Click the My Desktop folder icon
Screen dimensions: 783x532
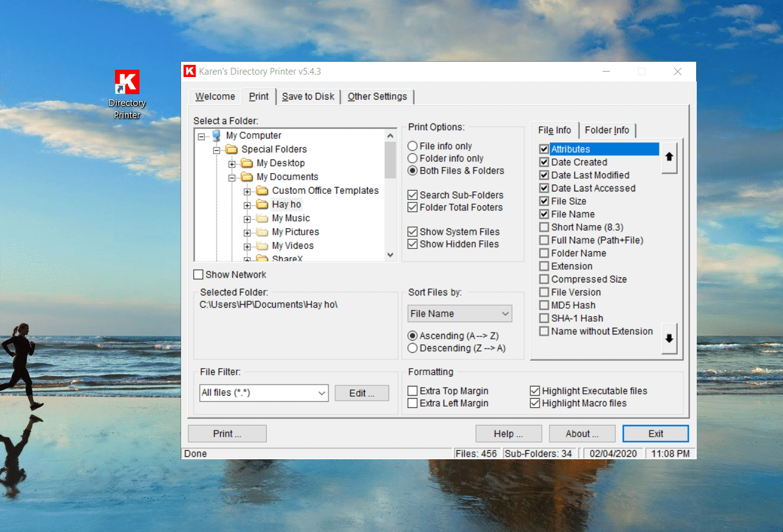[x=247, y=163]
